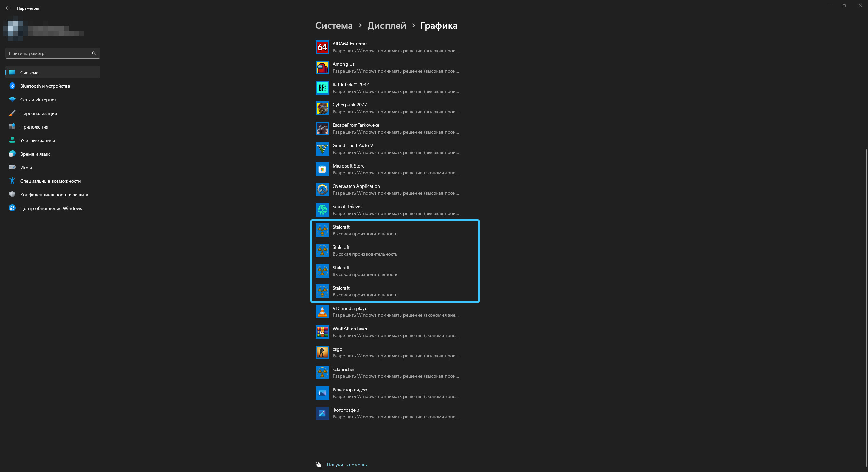Click the Игры gamepad icon

click(12, 167)
